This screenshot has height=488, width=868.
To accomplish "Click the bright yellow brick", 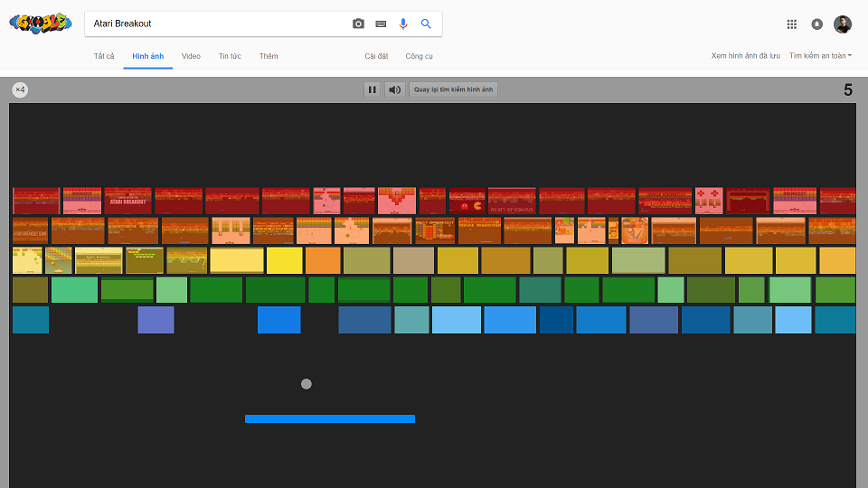I will [285, 260].
